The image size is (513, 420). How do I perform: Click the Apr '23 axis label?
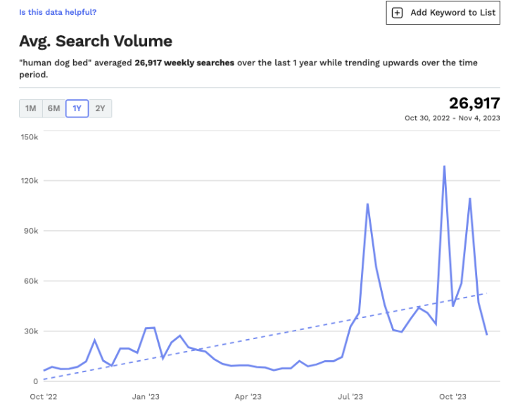pos(248,397)
